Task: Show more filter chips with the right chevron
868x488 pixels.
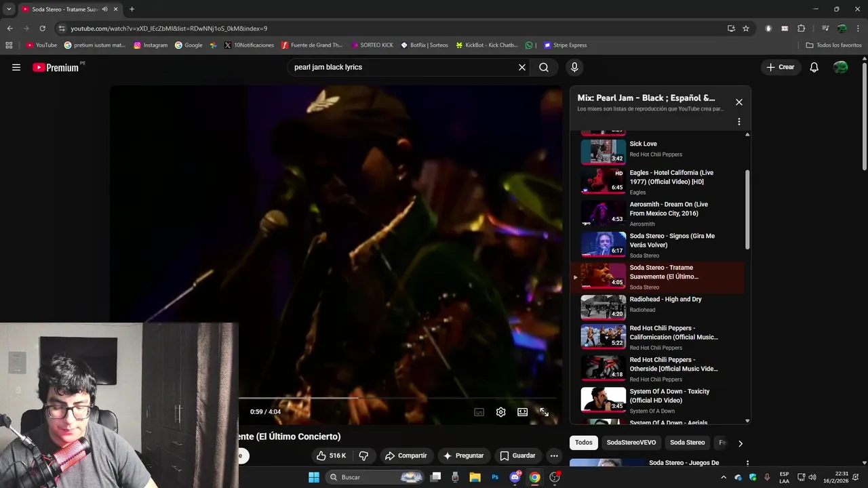Action: pyautogui.click(x=740, y=443)
